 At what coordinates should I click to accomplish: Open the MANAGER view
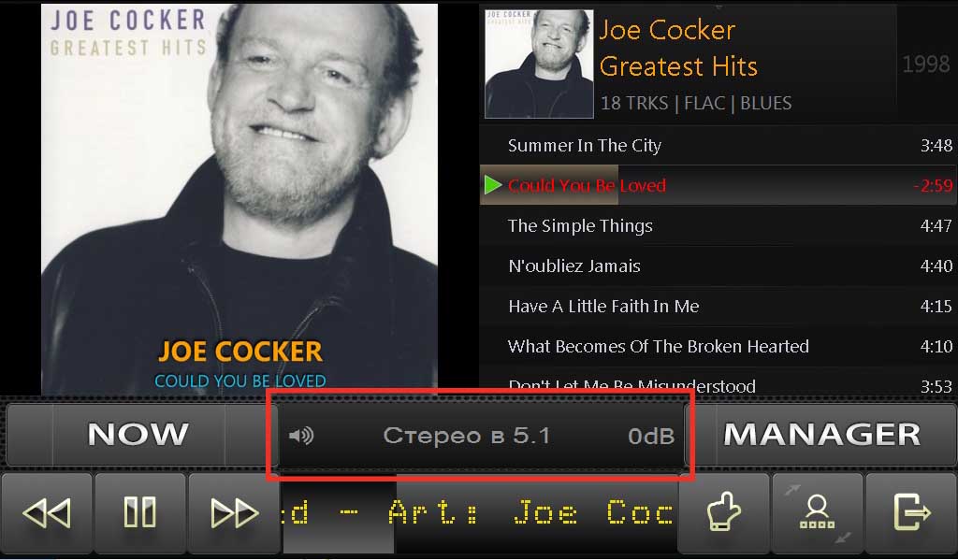821,434
